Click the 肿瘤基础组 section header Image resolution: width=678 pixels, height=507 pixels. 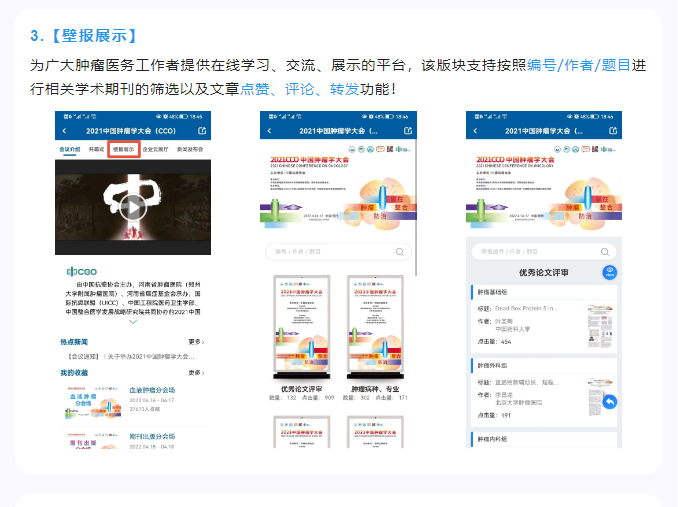point(544,292)
